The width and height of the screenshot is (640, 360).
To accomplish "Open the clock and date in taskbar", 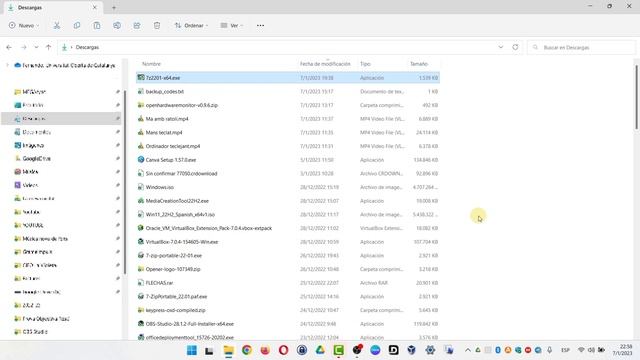I will (622, 350).
